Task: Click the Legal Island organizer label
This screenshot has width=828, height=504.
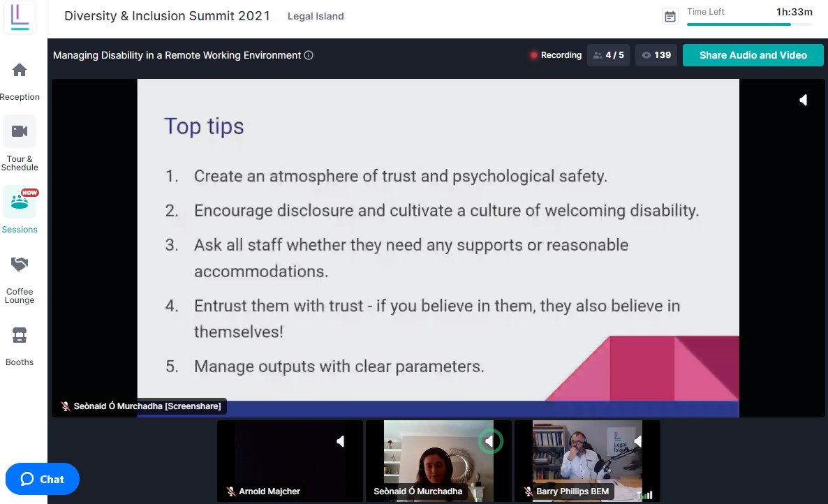Action: 316,16
